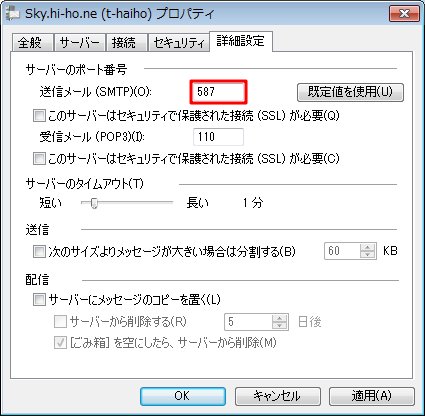Click the server timeout slider handle
The image size is (425, 416).
coord(94,203)
